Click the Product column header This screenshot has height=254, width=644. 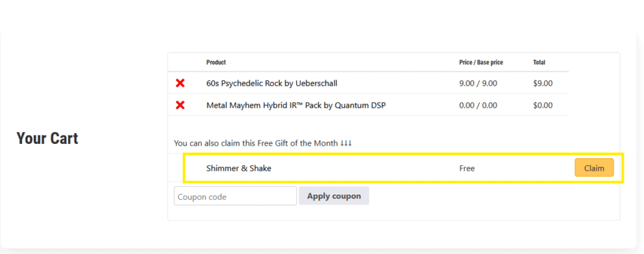pos(216,62)
